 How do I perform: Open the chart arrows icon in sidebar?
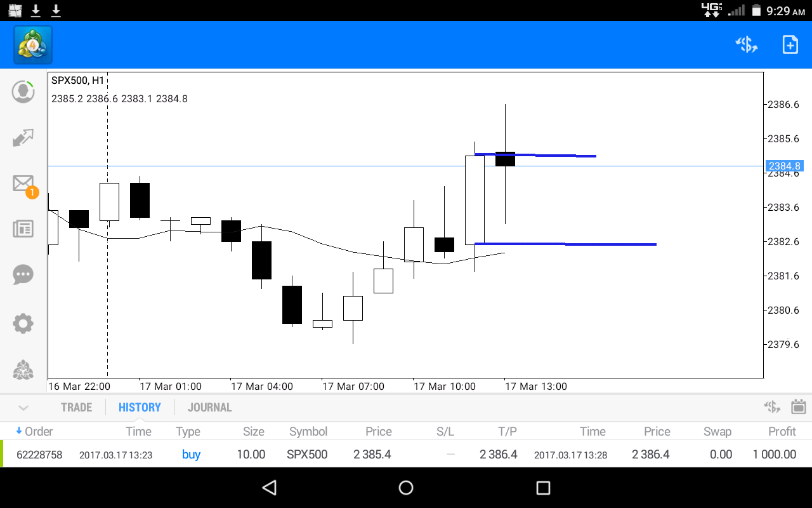(x=23, y=138)
